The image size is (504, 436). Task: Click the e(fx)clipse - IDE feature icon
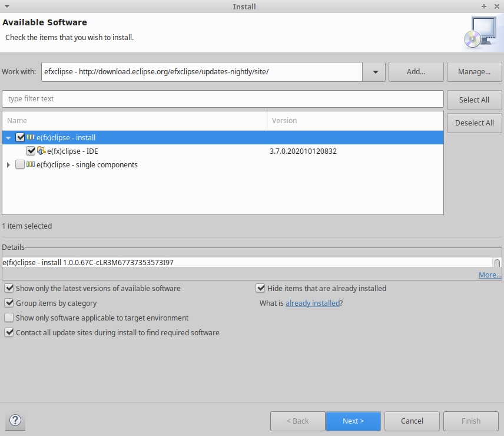(41, 151)
